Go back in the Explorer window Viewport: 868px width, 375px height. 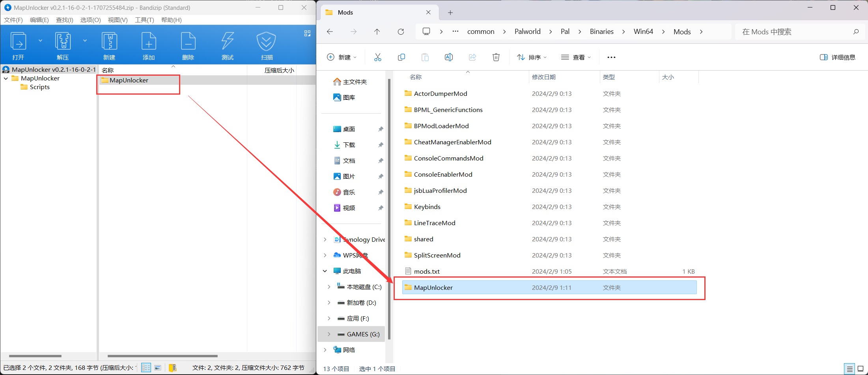[330, 32]
